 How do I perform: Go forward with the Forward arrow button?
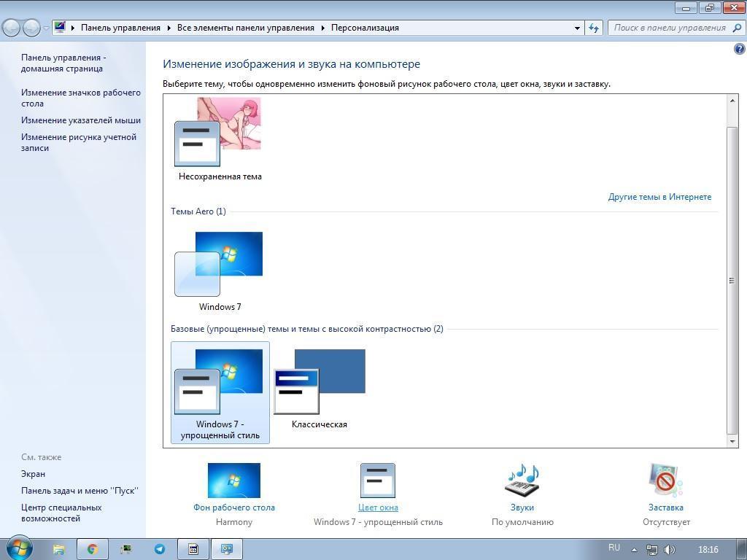(x=31, y=28)
